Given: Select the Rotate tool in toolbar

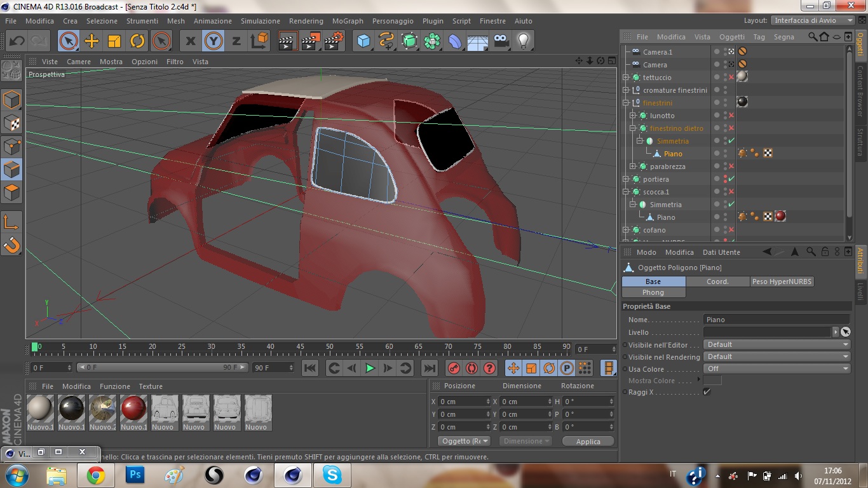Looking at the screenshot, I should (137, 41).
